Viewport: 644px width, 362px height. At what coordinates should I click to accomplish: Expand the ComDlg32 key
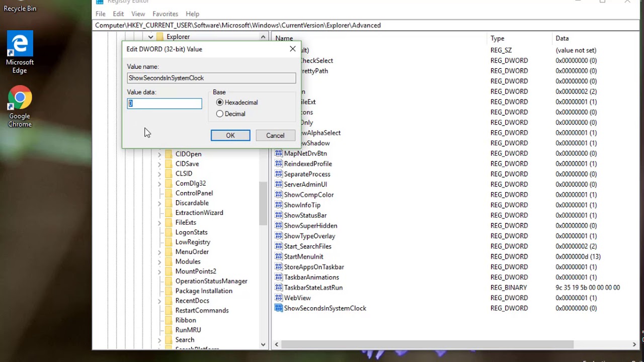click(159, 184)
